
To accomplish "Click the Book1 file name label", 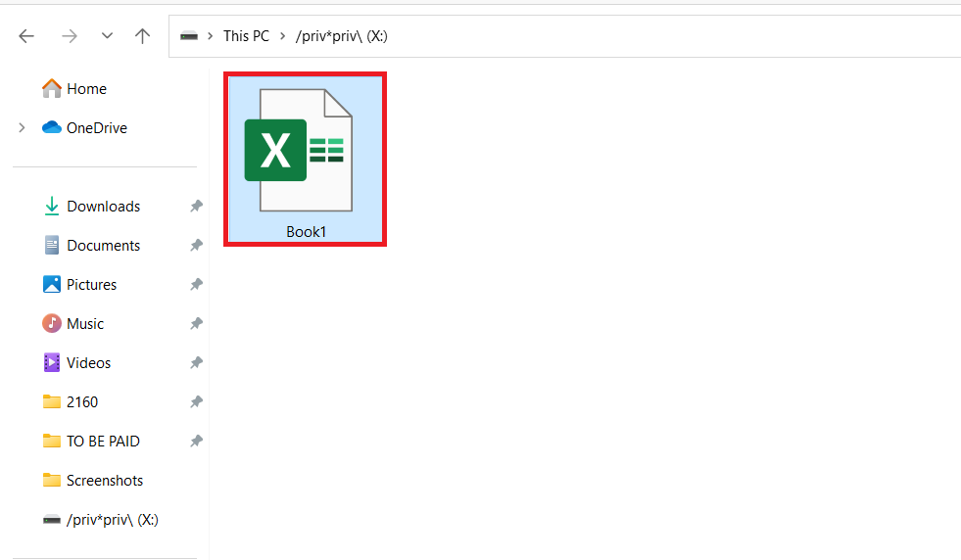I will pos(306,232).
